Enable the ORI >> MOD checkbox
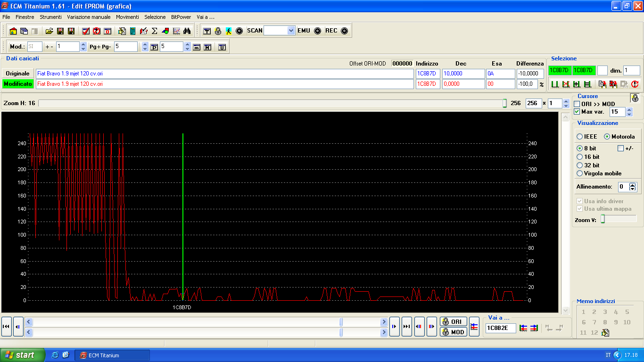This screenshot has width=644, height=362. point(577,104)
